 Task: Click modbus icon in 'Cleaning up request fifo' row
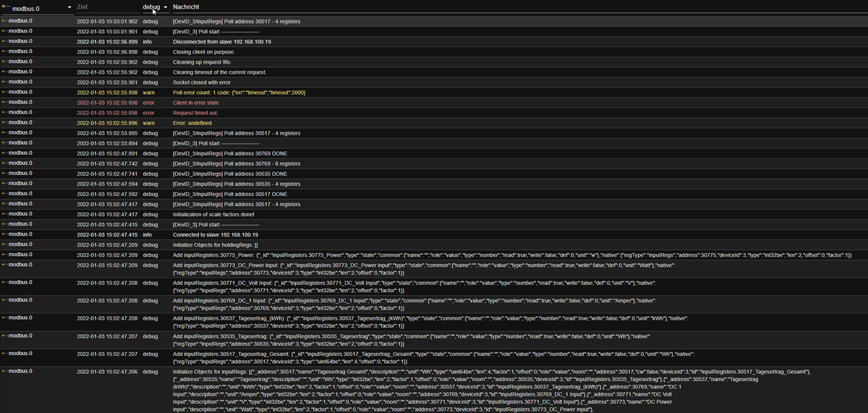coord(6,61)
